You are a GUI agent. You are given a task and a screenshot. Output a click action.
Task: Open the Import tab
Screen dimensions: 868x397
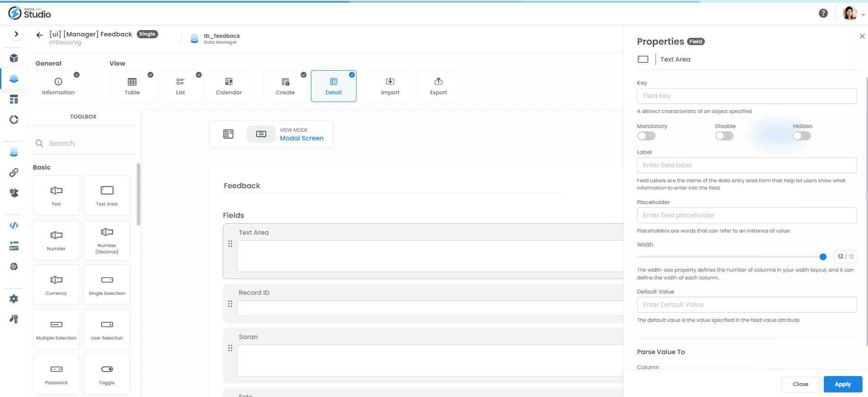390,86
